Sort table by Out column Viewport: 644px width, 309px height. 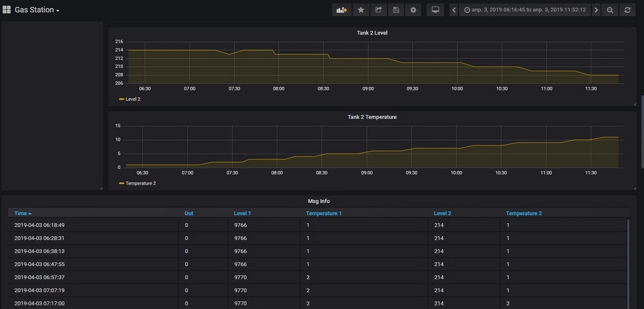[x=188, y=213]
